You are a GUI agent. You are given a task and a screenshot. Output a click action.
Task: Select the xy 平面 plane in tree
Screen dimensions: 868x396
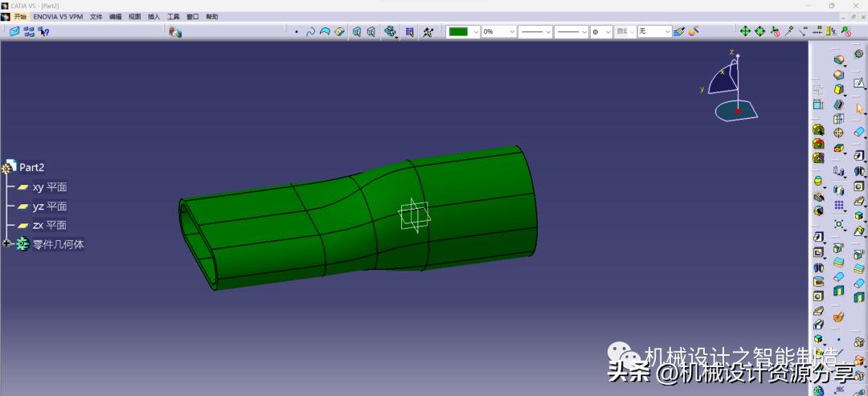49,187
